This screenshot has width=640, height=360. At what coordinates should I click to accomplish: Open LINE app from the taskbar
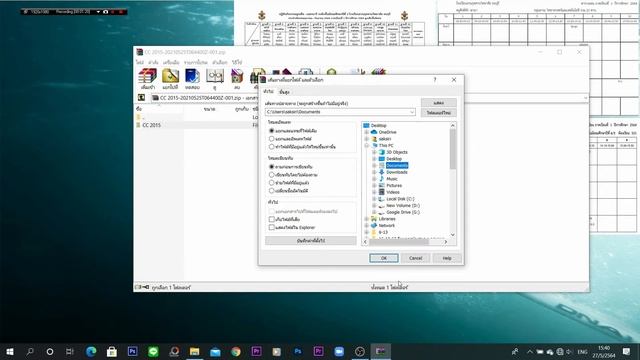point(153,351)
